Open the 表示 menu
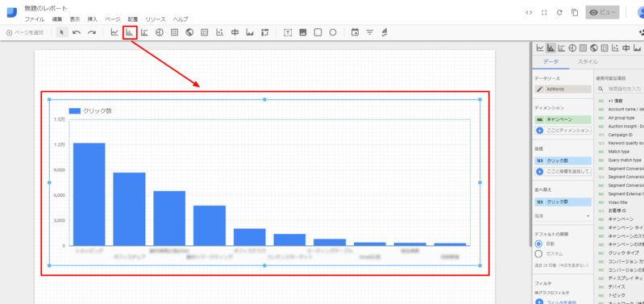Viewport: 644px width, 304px height. (75, 19)
